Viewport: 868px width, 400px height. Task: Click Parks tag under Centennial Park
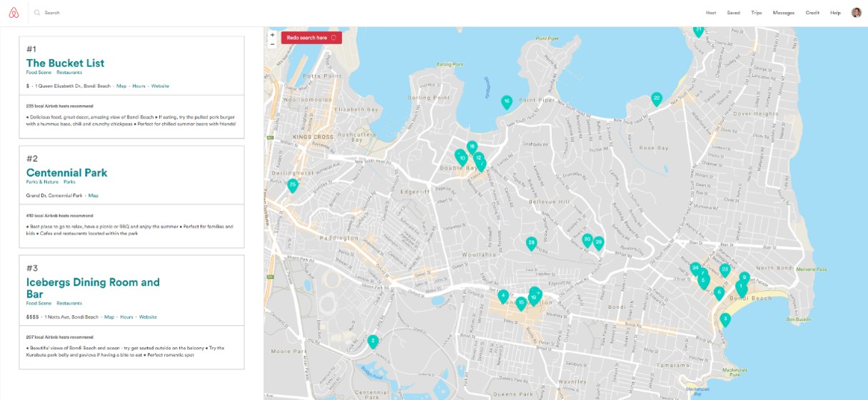pos(69,182)
